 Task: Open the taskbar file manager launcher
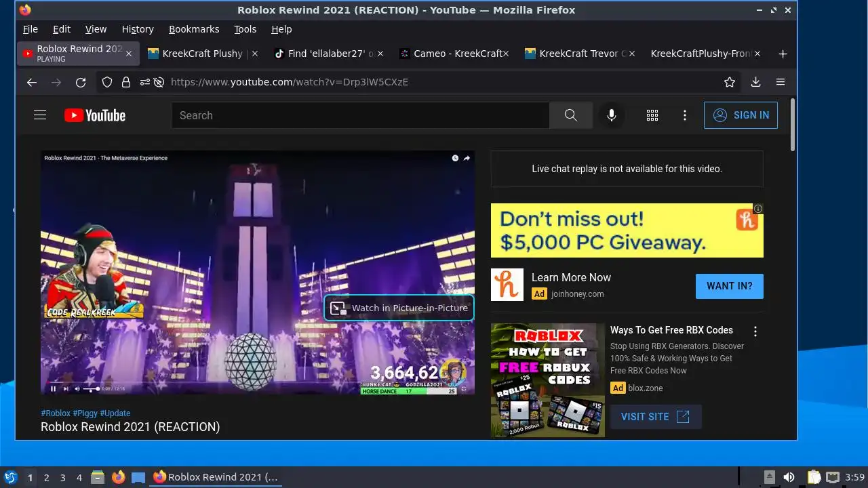[98, 477]
